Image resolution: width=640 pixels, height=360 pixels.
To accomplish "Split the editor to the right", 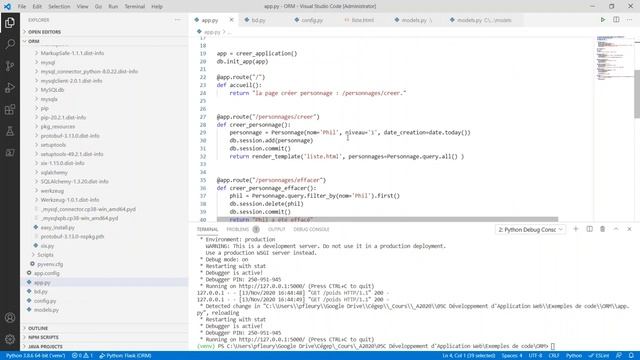I will tap(616, 20).
